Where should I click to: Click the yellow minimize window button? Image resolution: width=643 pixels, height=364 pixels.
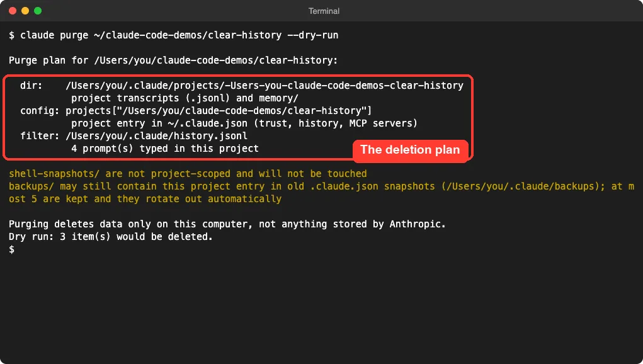pyautogui.click(x=25, y=11)
